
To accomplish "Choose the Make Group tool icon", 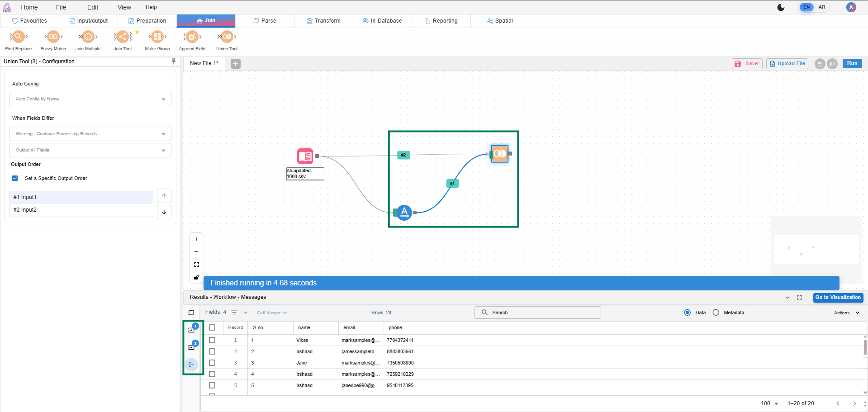I will point(157,37).
